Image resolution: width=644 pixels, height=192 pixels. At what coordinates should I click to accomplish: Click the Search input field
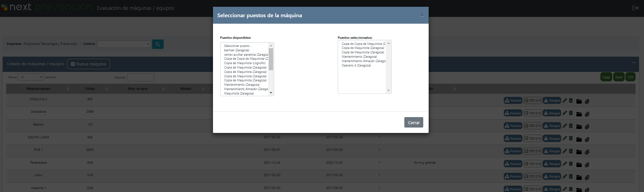140,77
